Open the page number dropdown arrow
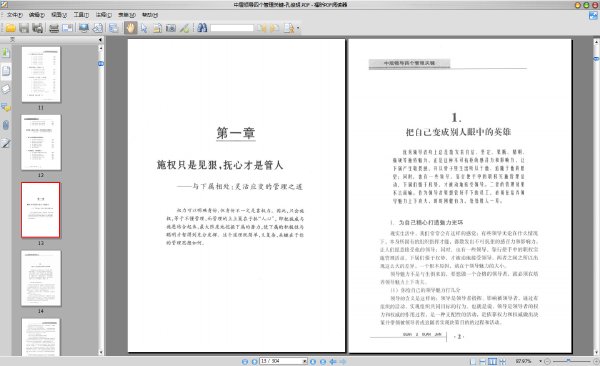The height and width of the screenshot is (366, 600). [305, 361]
